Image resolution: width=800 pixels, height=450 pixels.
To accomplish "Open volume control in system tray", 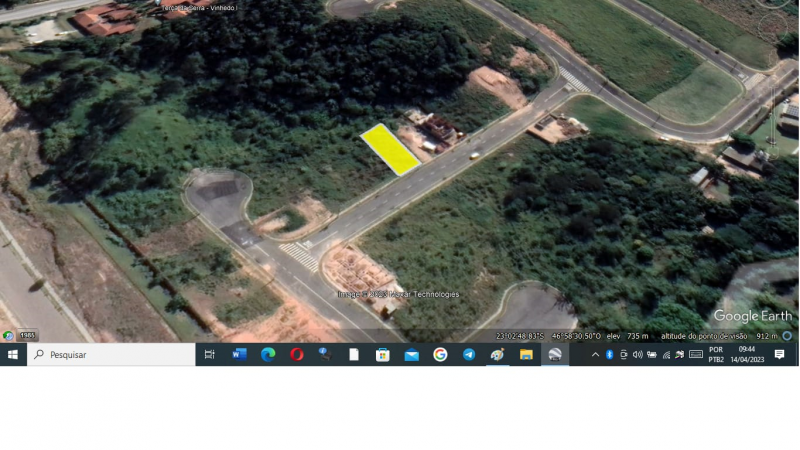I will click(637, 355).
